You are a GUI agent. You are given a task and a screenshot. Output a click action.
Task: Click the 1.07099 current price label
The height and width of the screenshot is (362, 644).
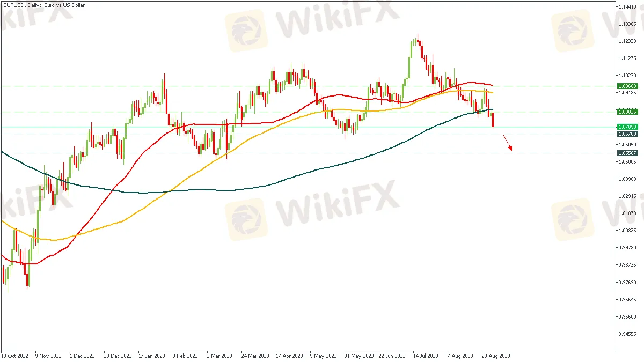pyautogui.click(x=627, y=127)
